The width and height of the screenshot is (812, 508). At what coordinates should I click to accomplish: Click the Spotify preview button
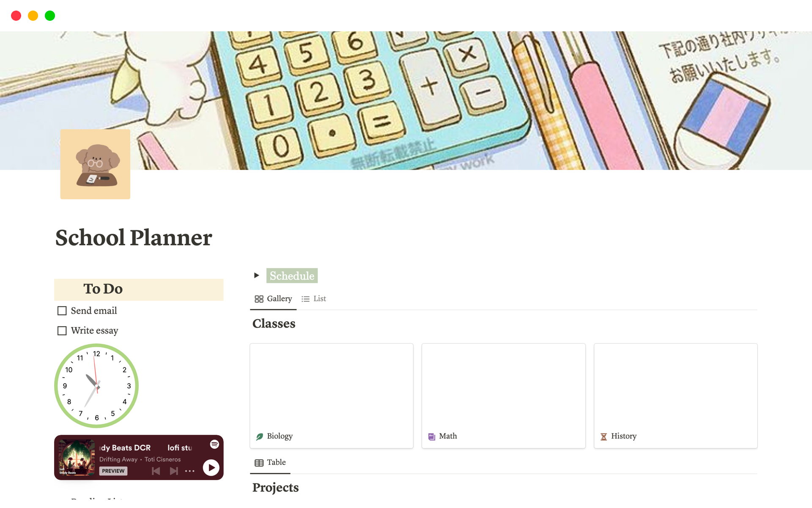(x=112, y=469)
